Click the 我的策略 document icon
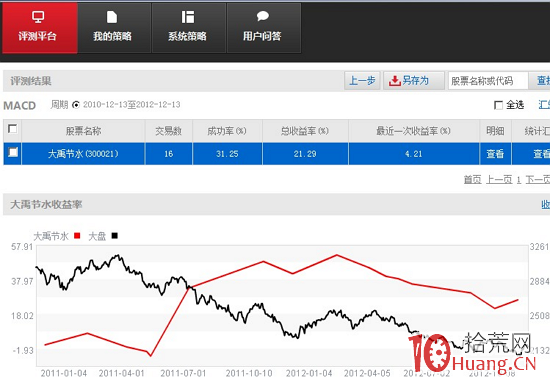Viewport: 550px width, 383px height. pos(112,16)
